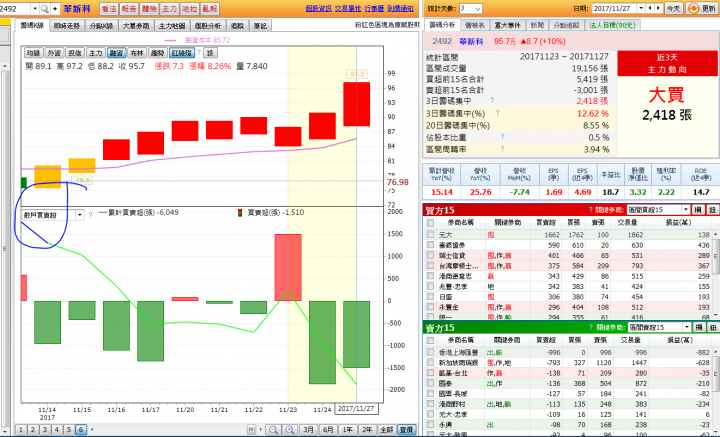
Task: Click the zoom in magnifier icon
Action: 290,430
